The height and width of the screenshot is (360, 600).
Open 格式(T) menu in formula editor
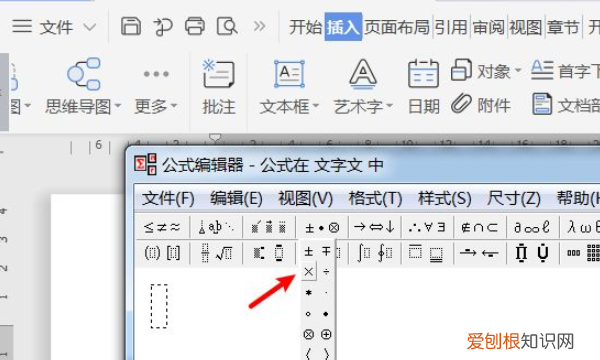(x=375, y=199)
